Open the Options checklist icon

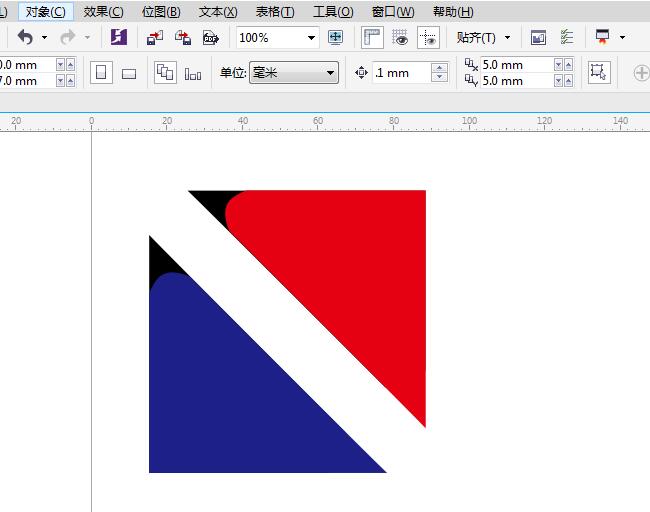[x=567, y=38]
